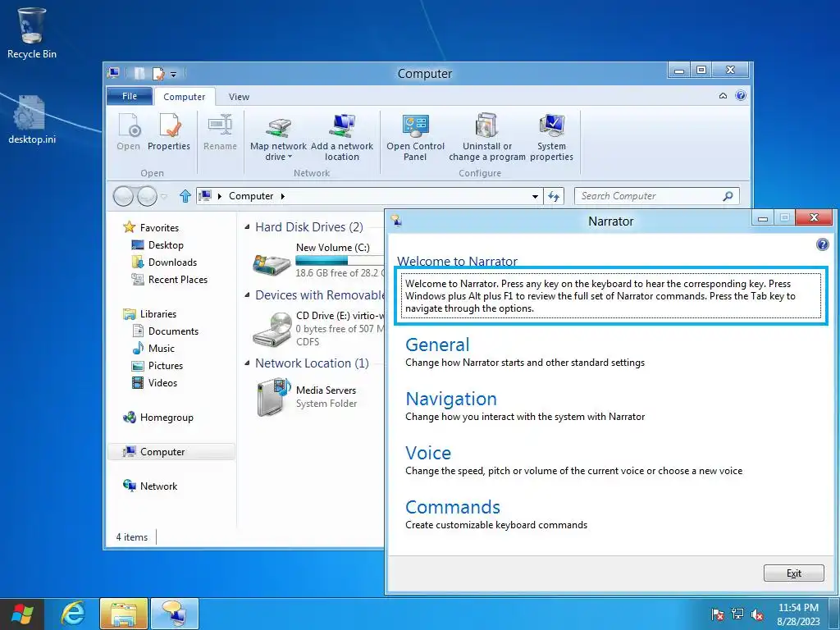Open Control Panel from ribbon
The image size is (840, 630).
click(x=415, y=138)
